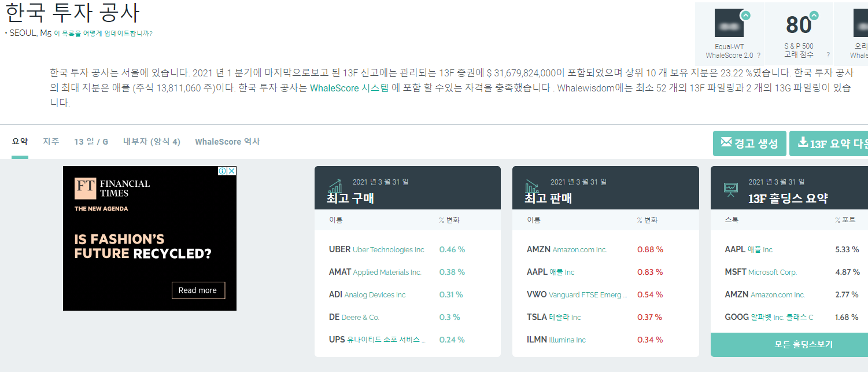Image resolution: width=868 pixels, height=372 pixels.
Task: Open ADI Analog Devices Inc link
Action: pos(367,294)
